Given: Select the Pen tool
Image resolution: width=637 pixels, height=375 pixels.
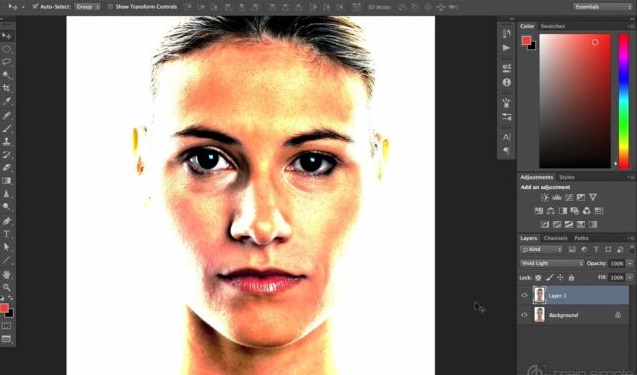Looking at the screenshot, I should [6, 221].
